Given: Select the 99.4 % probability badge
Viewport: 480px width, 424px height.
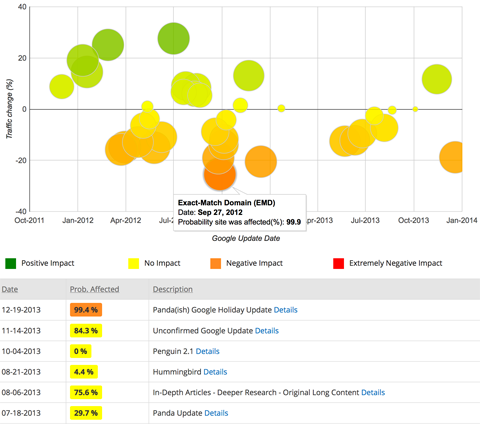Looking at the screenshot, I should 86,310.
